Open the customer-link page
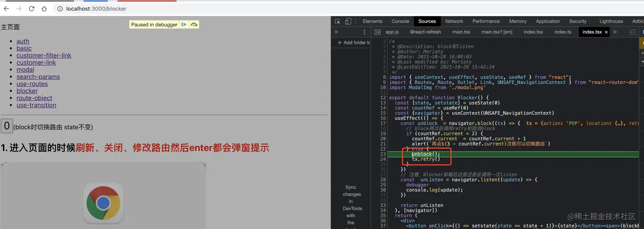This screenshot has height=229, width=644. click(36, 63)
